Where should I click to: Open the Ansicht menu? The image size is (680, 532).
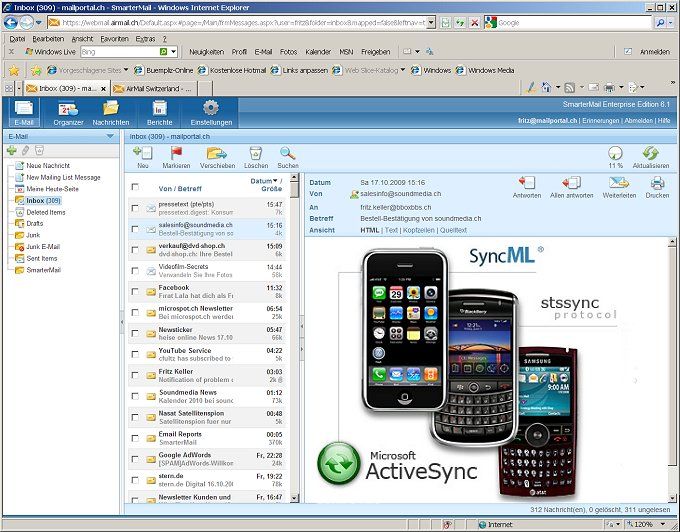82,39
